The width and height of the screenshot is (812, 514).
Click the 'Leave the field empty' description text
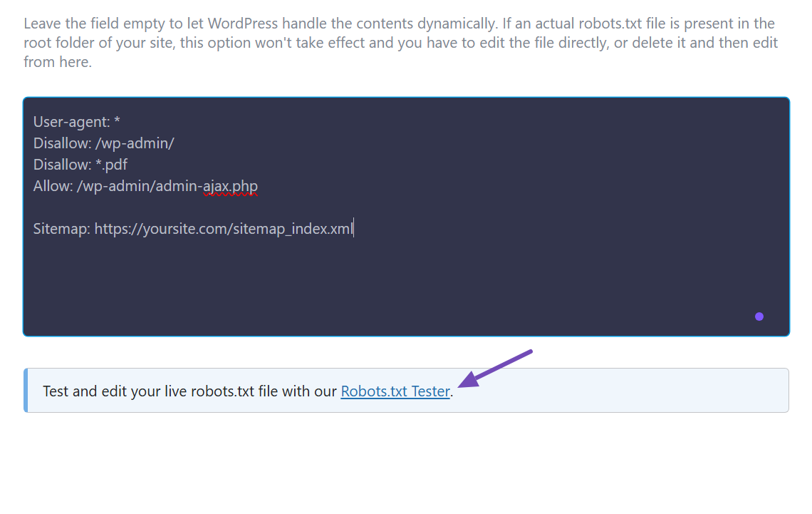tap(401, 43)
